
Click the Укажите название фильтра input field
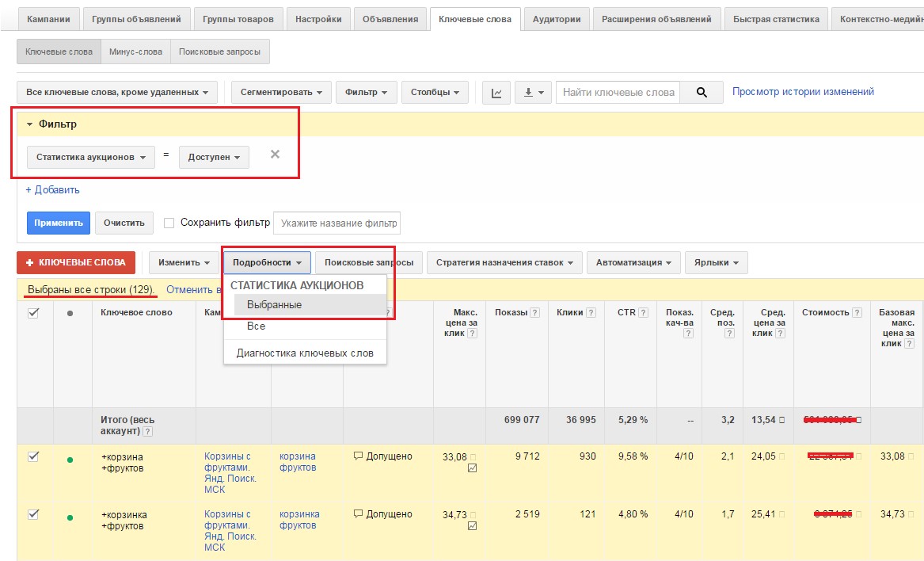(337, 223)
